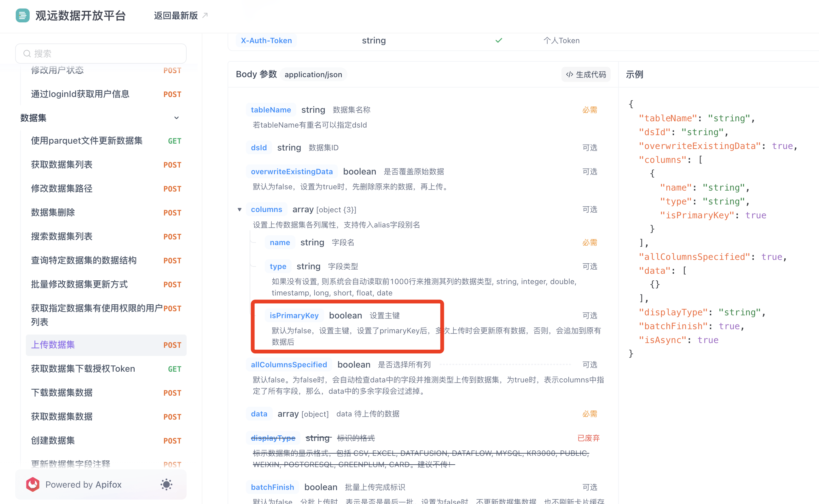Open 创建数据集 API entry

click(x=106, y=441)
